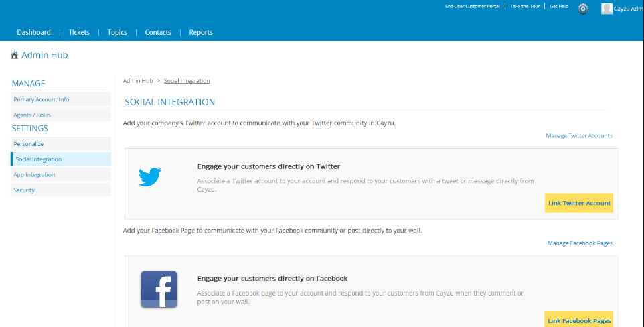Image resolution: width=644 pixels, height=327 pixels.
Task: Click the End-User Customer Portal link
Action: tap(472, 6)
